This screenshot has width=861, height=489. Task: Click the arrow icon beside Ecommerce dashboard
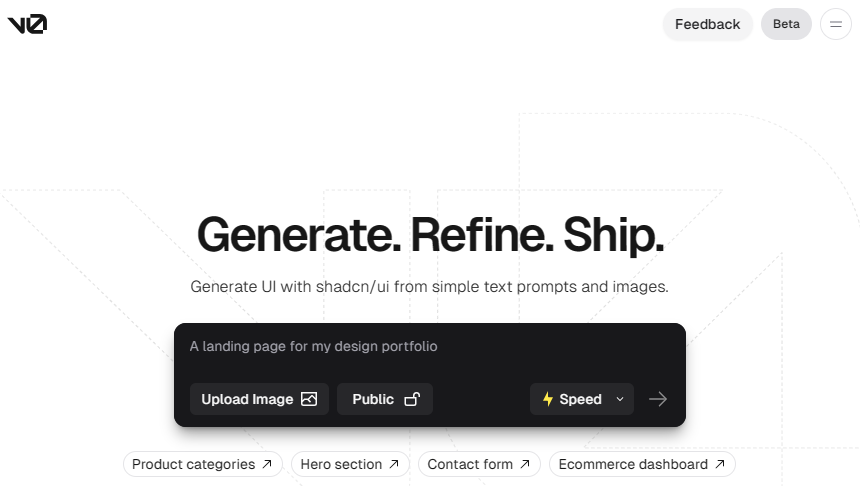(720, 464)
